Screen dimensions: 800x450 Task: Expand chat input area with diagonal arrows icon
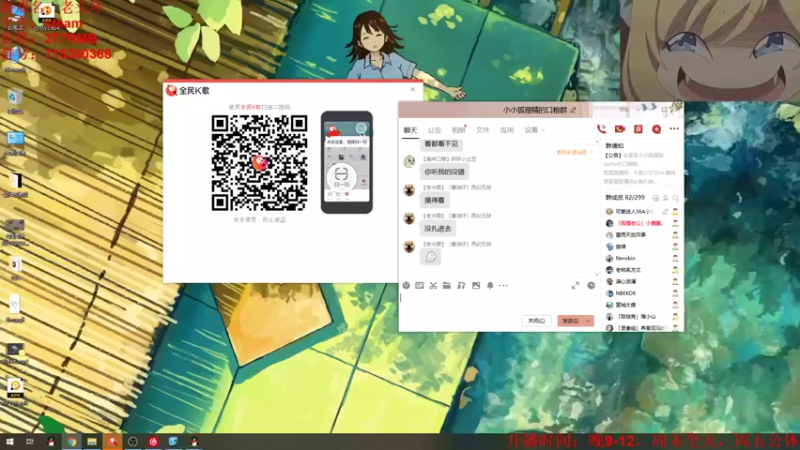tap(575, 285)
